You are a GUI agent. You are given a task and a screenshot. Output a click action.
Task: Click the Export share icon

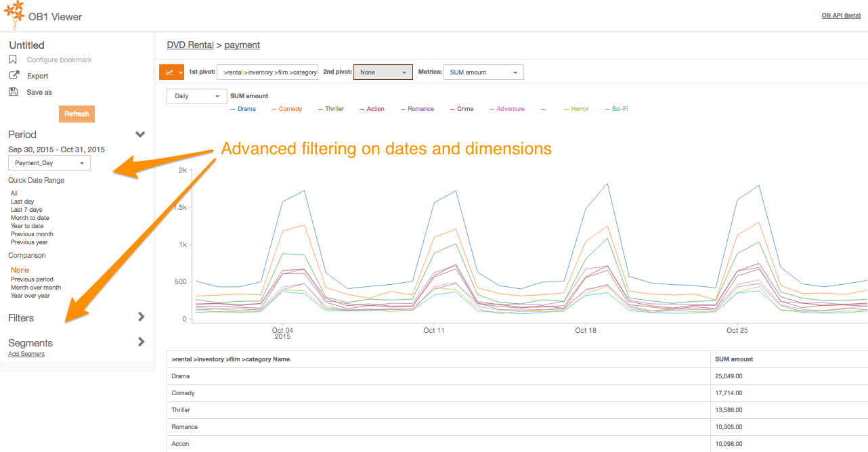[x=14, y=76]
